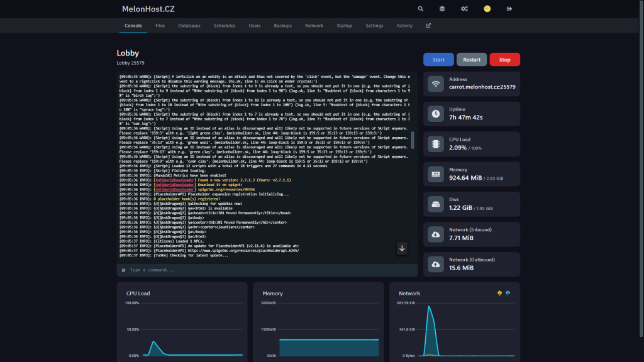Image resolution: width=644 pixels, height=362 pixels.
Task: Open the Startup tab
Action: tap(345, 26)
